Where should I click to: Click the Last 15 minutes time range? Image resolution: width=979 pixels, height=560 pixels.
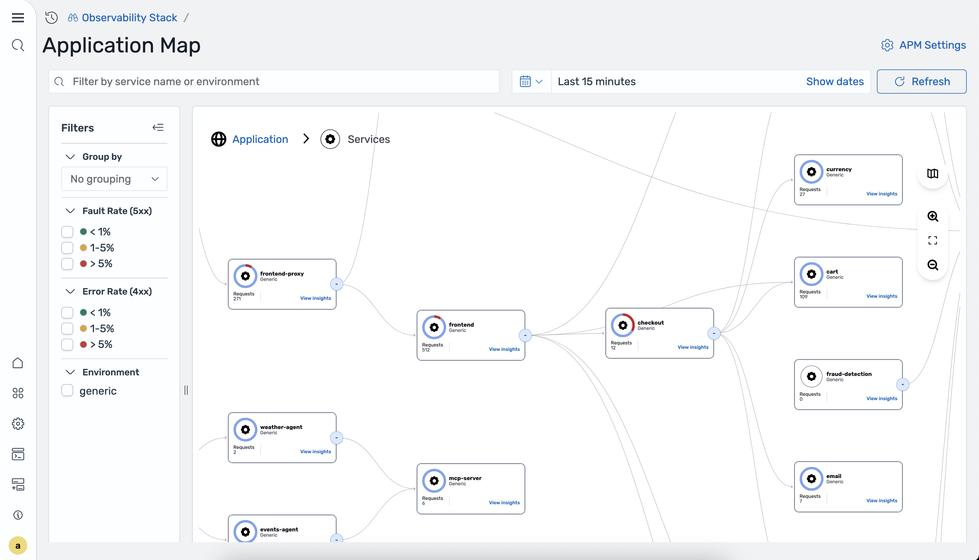[x=597, y=82]
